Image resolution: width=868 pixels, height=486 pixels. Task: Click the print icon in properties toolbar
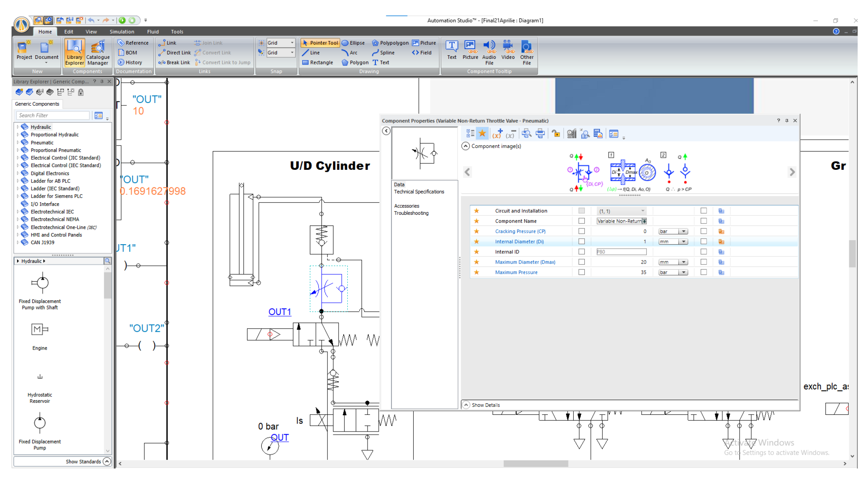point(540,134)
